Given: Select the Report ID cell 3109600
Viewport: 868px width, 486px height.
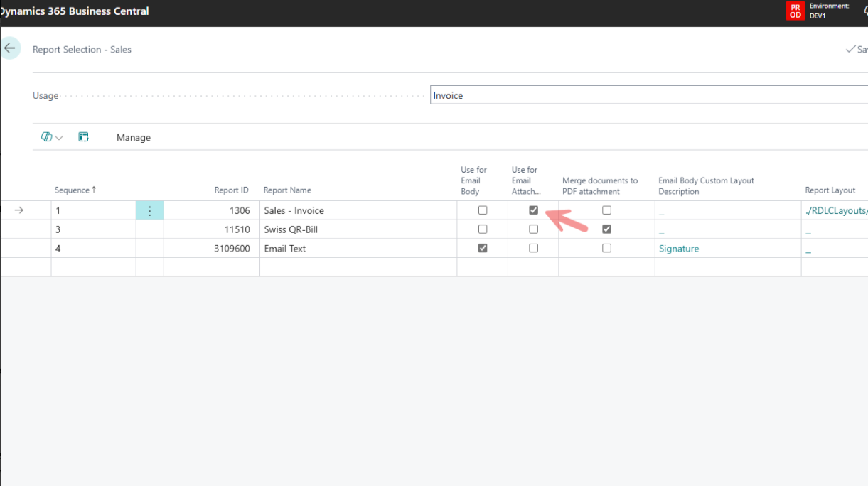Looking at the screenshot, I should [x=212, y=249].
